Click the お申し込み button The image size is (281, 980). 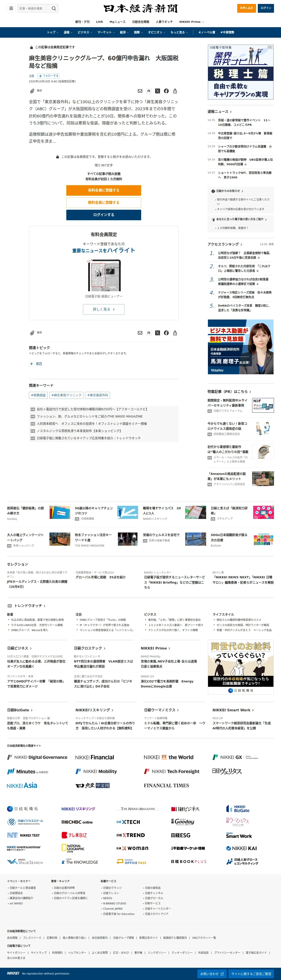click(246, 8)
